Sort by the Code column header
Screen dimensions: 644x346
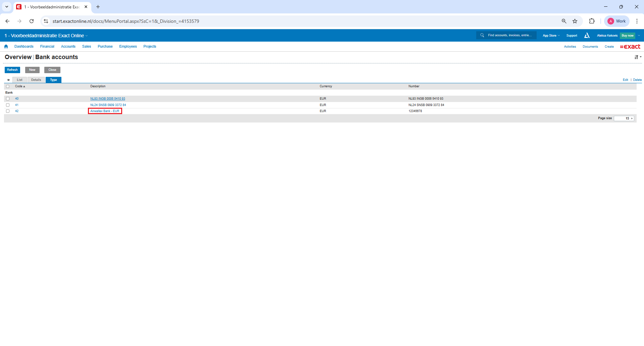20,86
